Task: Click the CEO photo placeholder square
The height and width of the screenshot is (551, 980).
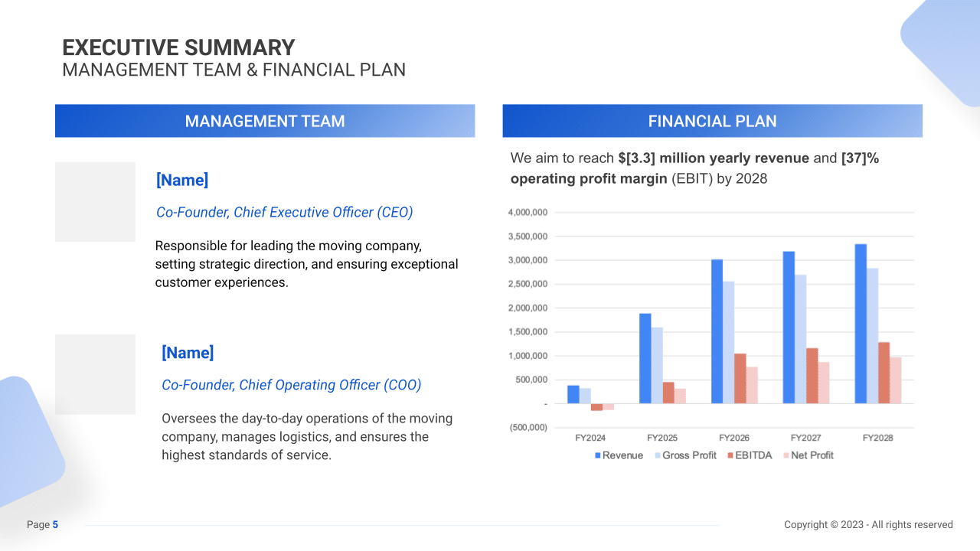Action: (x=95, y=201)
